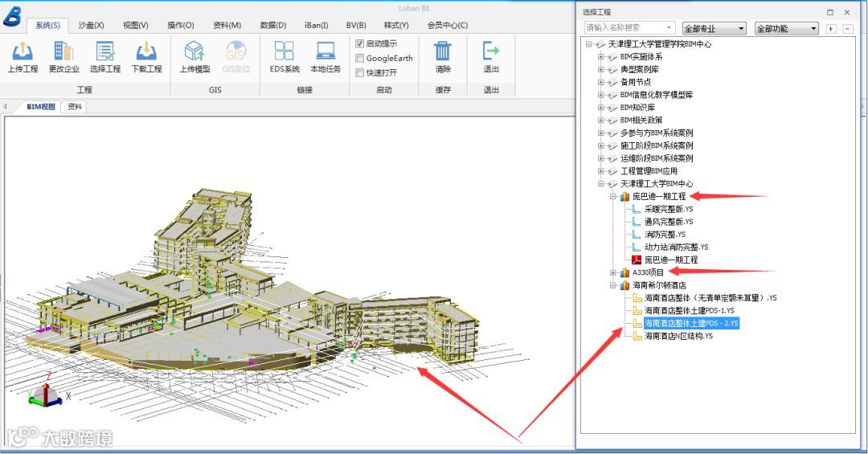Select 通风完整版.YS in the tree
Viewport: 868px width, 454px height.
[668, 222]
